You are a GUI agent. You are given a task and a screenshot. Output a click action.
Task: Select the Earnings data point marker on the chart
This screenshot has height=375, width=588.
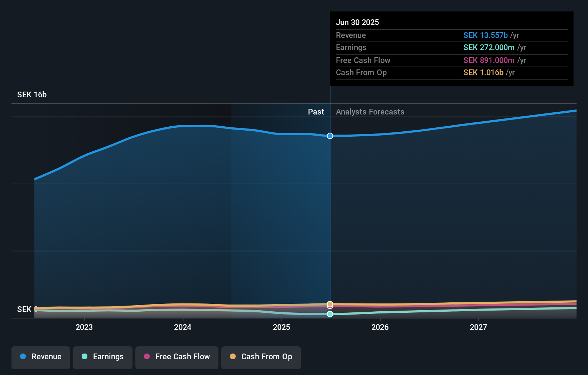pos(330,314)
